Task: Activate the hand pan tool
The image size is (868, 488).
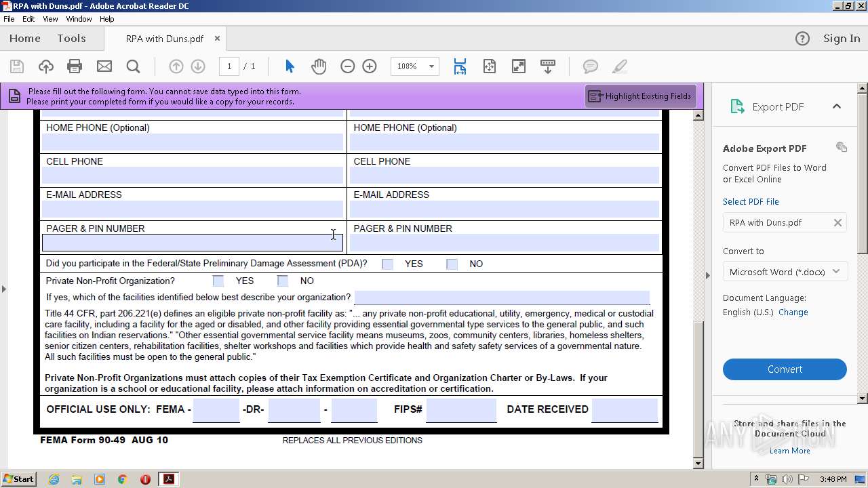Action: click(x=319, y=66)
